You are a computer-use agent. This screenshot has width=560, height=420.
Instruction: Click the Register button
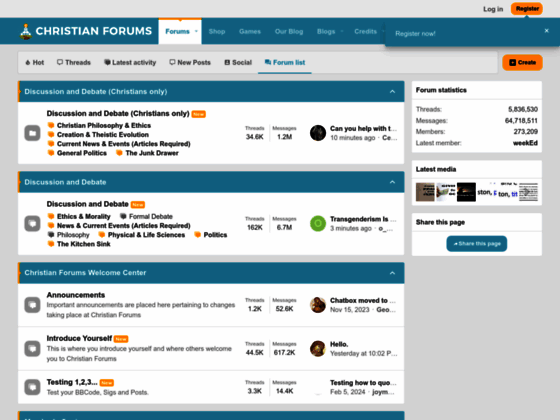(x=527, y=9)
